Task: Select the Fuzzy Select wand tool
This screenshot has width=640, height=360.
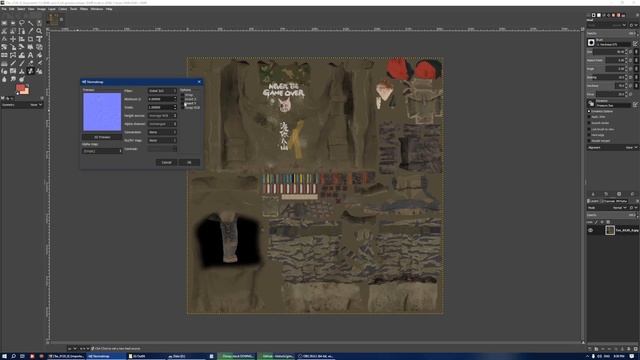Action: [x=30, y=23]
